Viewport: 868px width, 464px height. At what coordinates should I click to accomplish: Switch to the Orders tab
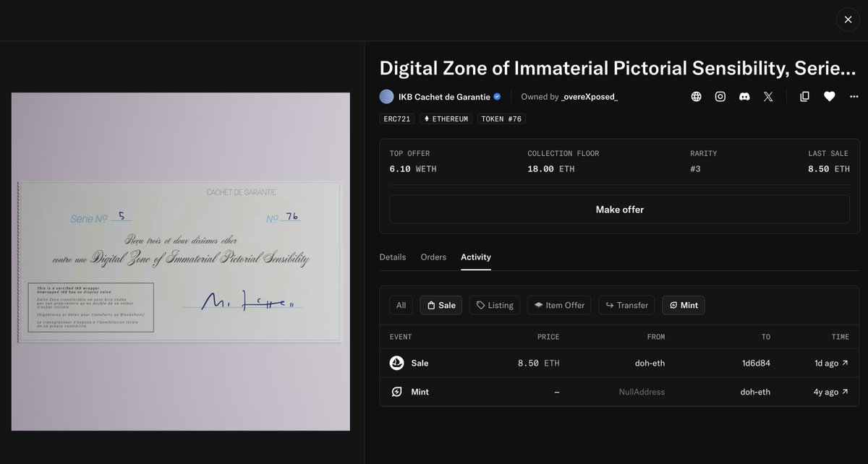pos(433,257)
